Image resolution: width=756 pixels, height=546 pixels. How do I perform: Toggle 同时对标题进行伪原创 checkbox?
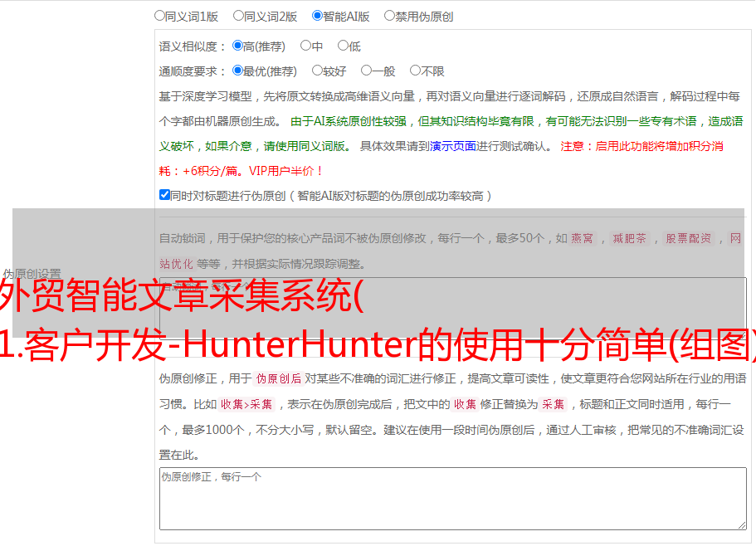coord(164,195)
